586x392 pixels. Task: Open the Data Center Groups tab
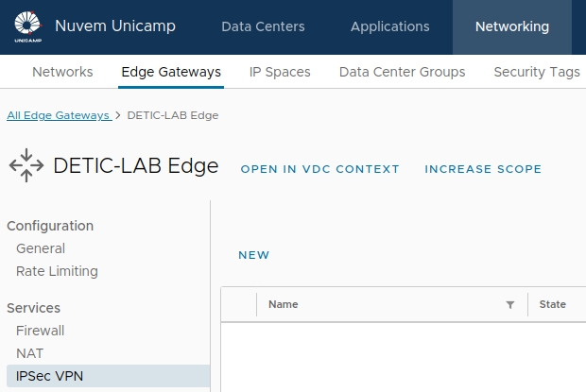402,72
